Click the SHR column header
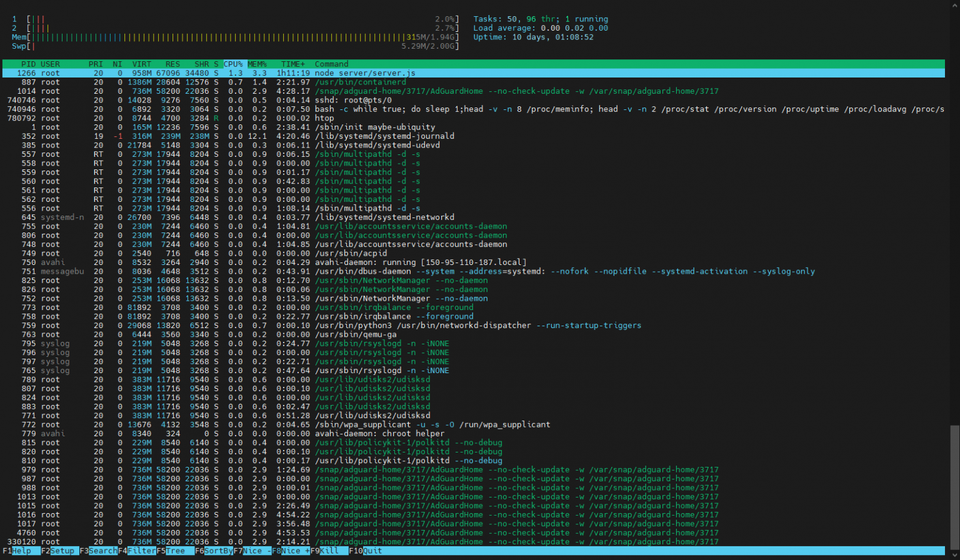This screenshot has width=960, height=560. tap(202, 64)
